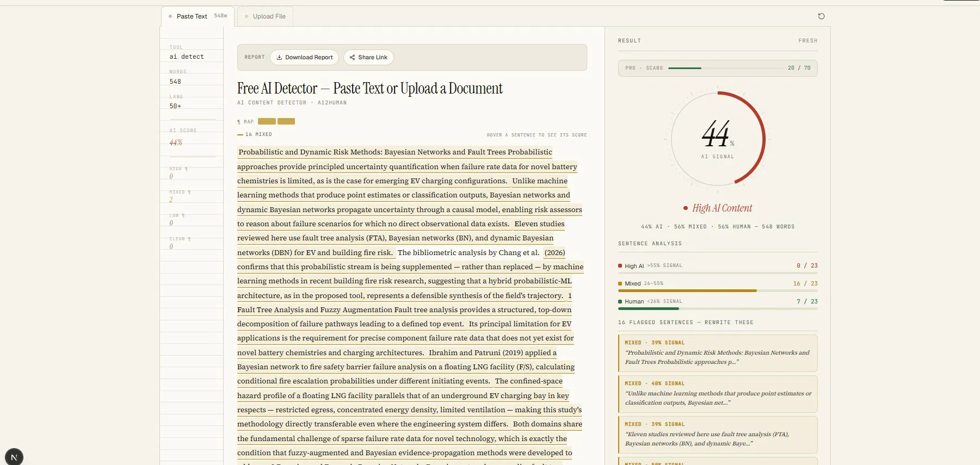
Task: Click the sidebar 'ai detect' tool value
Action: click(x=187, y=57)
